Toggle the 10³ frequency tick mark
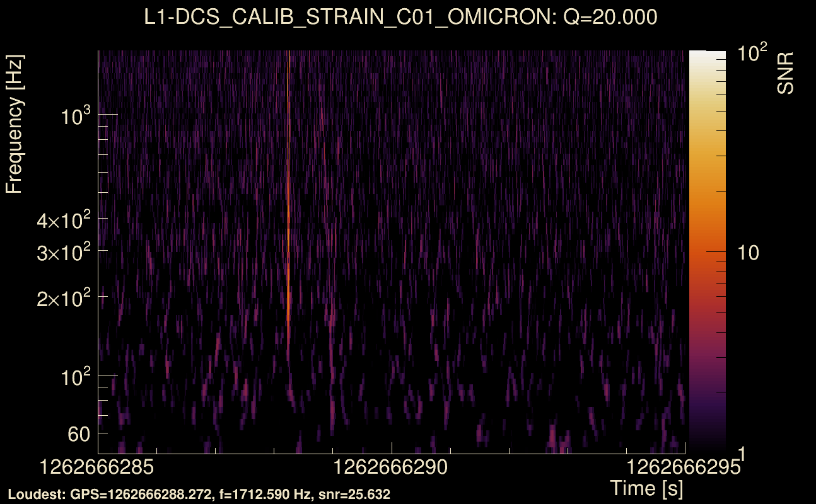816x504 pixels. [75, 115]
